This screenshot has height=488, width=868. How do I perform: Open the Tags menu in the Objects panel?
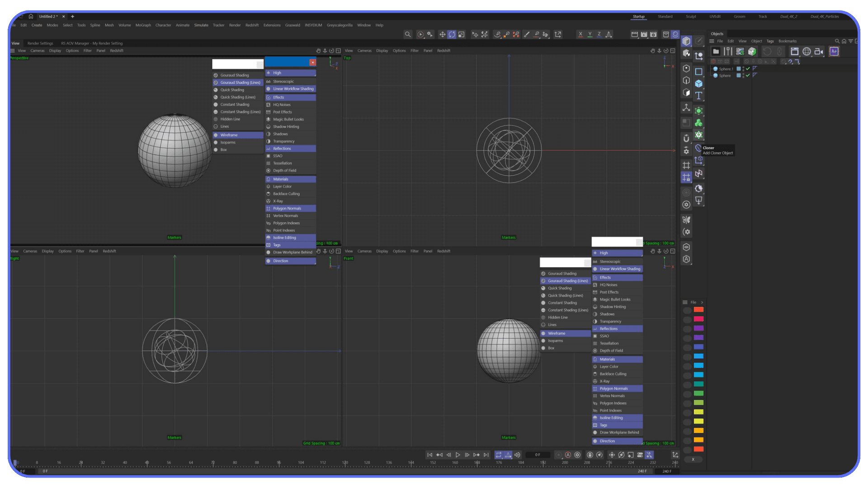(770, 41)
